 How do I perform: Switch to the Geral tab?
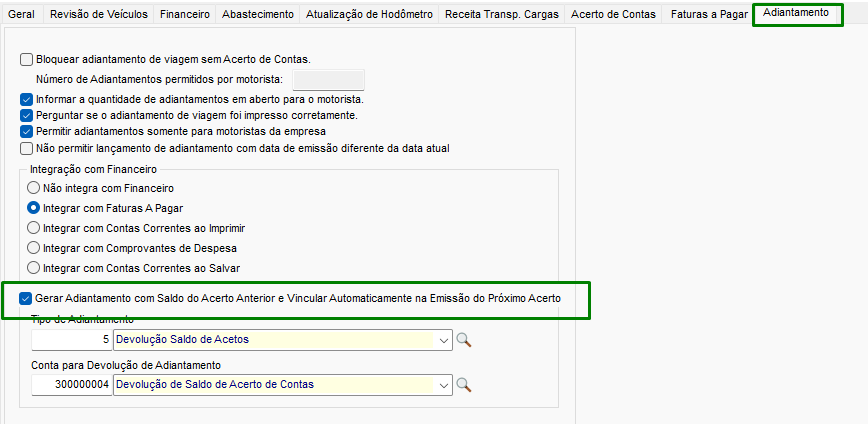[21, 14]
